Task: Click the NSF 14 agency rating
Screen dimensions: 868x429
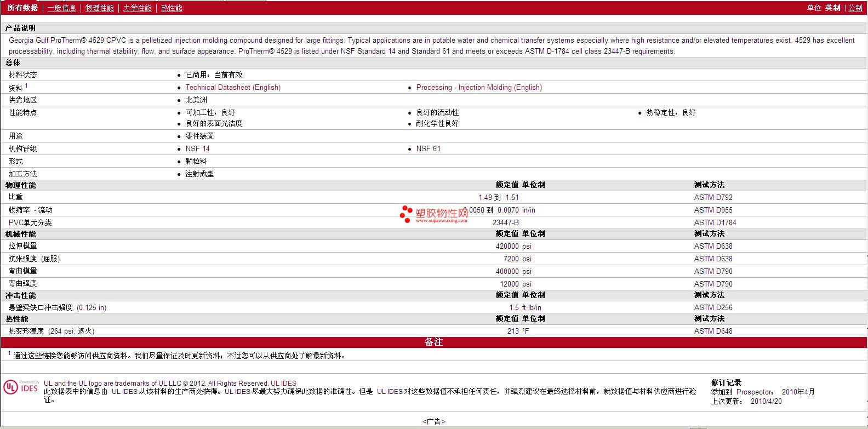Action: [x=197, y=148]
